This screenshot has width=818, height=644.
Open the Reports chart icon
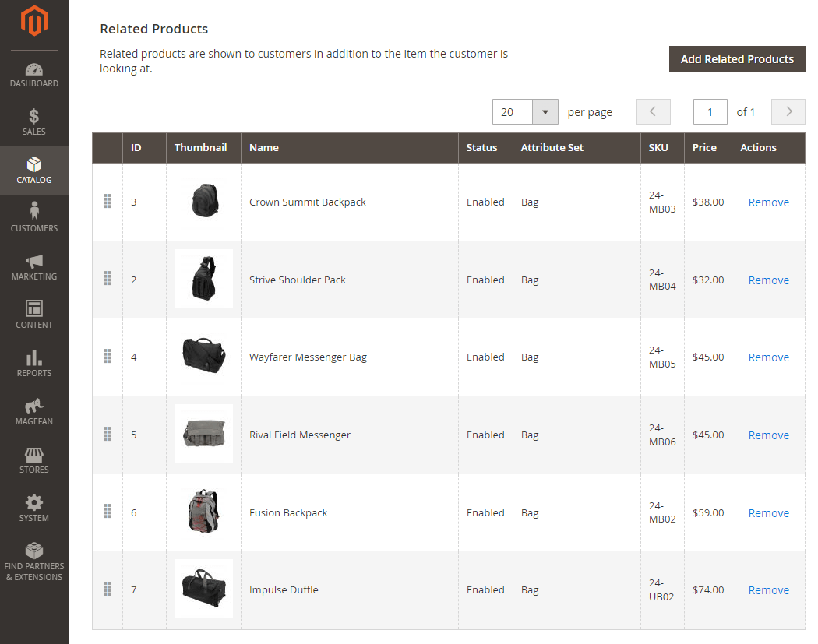pyautogui.click(x=34, y=357)
